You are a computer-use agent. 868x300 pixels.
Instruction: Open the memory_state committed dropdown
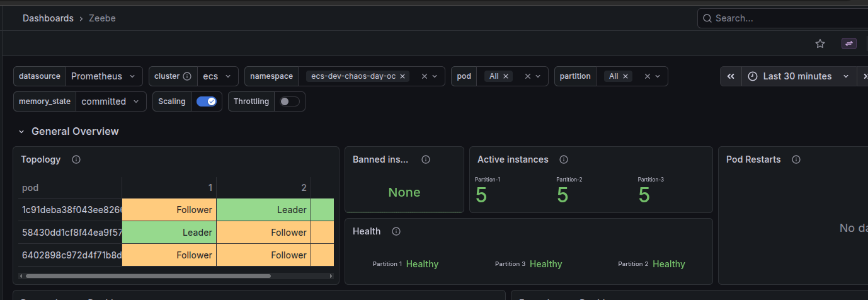click(111, 101)
